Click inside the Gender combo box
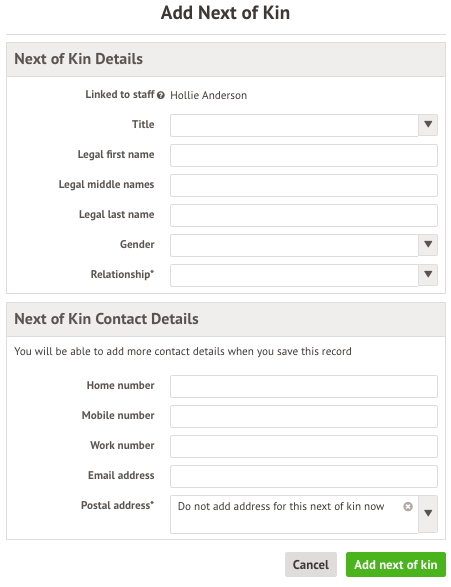 294,245
